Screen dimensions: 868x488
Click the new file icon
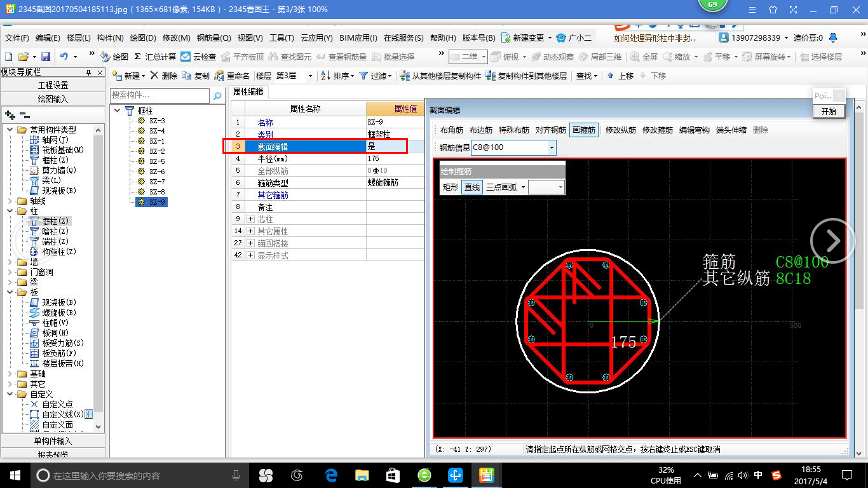click(x=8, y=57)
